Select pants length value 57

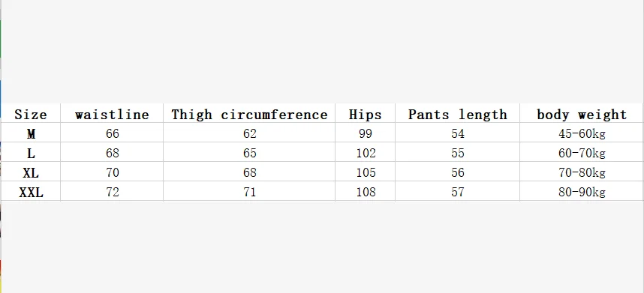tap(458, 191)
